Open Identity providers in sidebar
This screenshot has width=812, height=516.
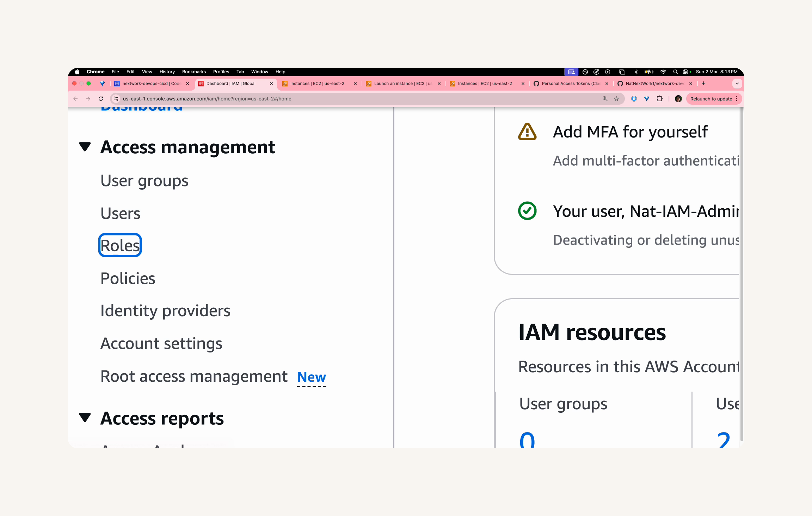165,311
